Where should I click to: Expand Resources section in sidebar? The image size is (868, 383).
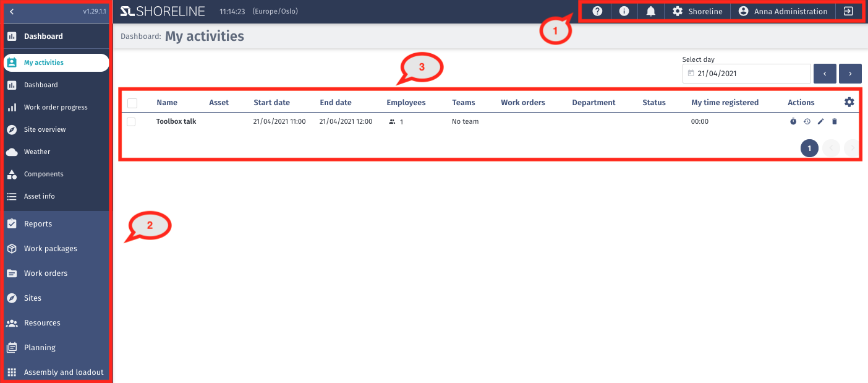[56, 323]
